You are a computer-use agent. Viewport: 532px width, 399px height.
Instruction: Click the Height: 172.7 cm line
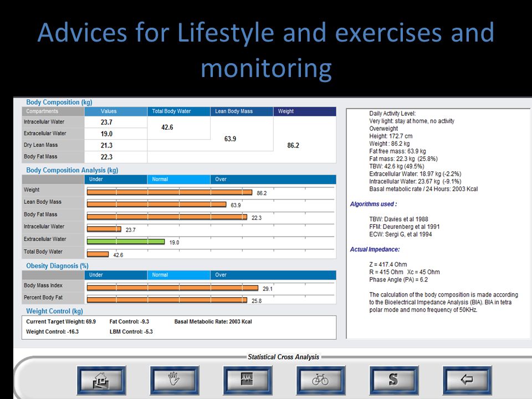391,136
